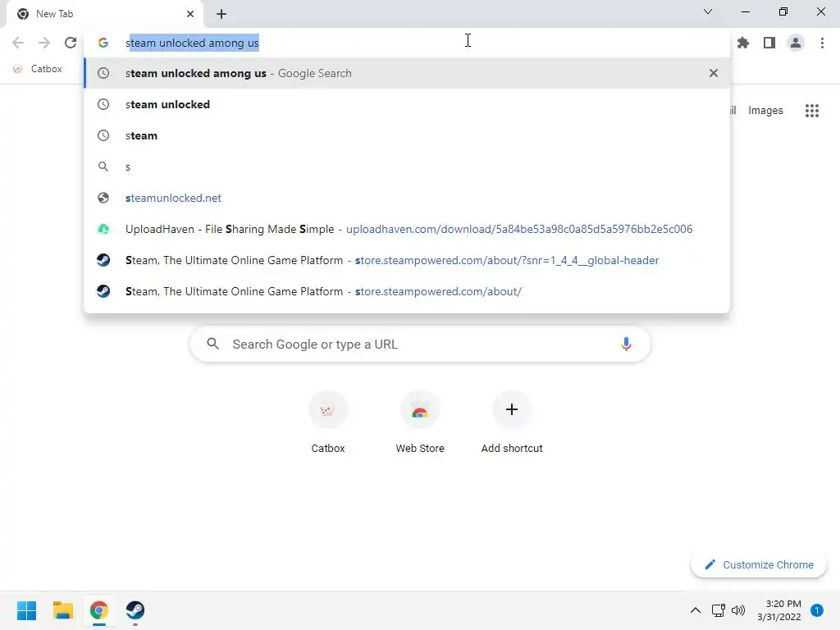This screenshot has height=630, width=840.
Task: Select the New Tab tab
Action: pos(104,14)
